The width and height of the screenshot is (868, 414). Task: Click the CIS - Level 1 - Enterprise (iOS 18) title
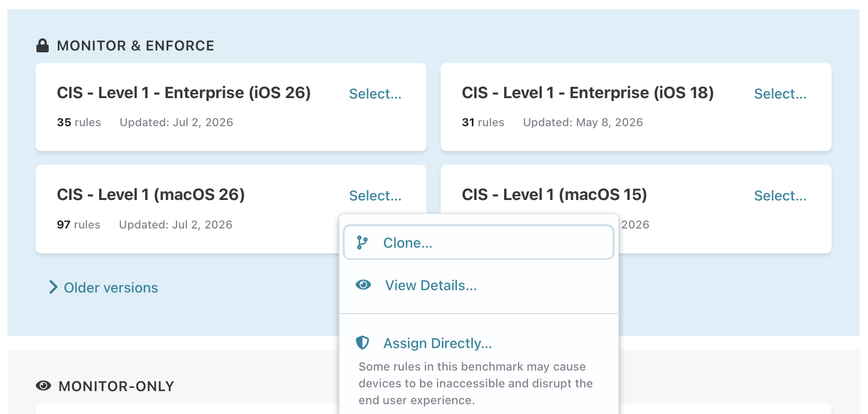[588, 93]
